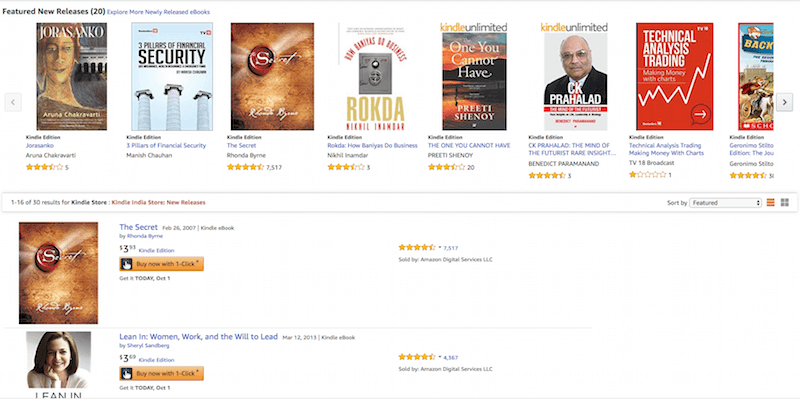Open The Secret title in results
Screen dimensions: 800x400
click(x=138, y=227)
